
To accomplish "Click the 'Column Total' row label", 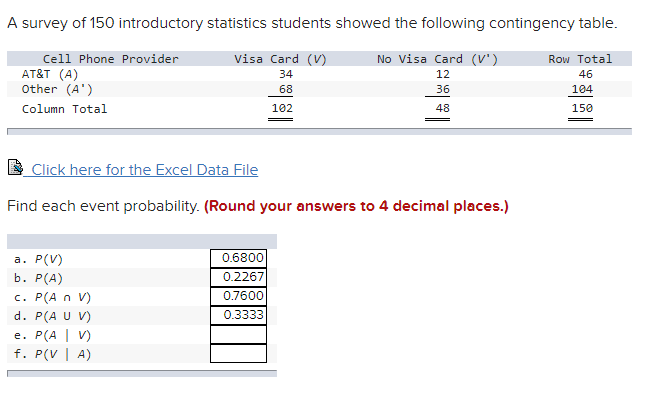I will pyautogui.click(x=64, y=109).
